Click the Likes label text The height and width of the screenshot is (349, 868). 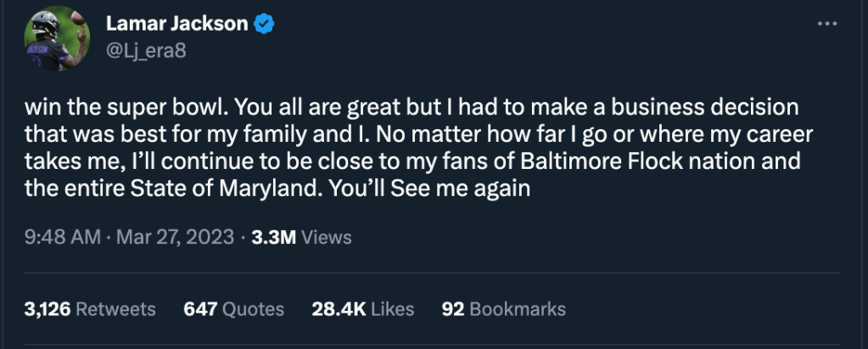tap(390, 309)
